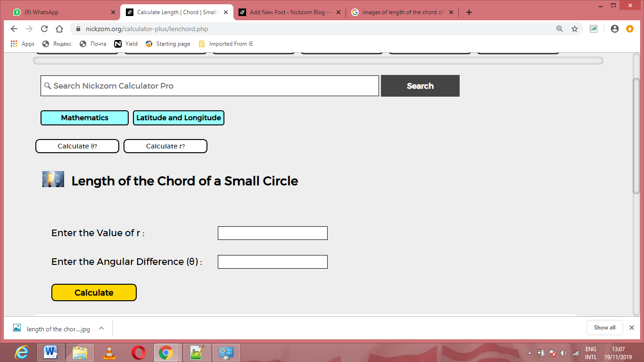Viewport: 644px width, 362px height.
Task: Open Chrome from the taskbar
Action: coord(166,352)
